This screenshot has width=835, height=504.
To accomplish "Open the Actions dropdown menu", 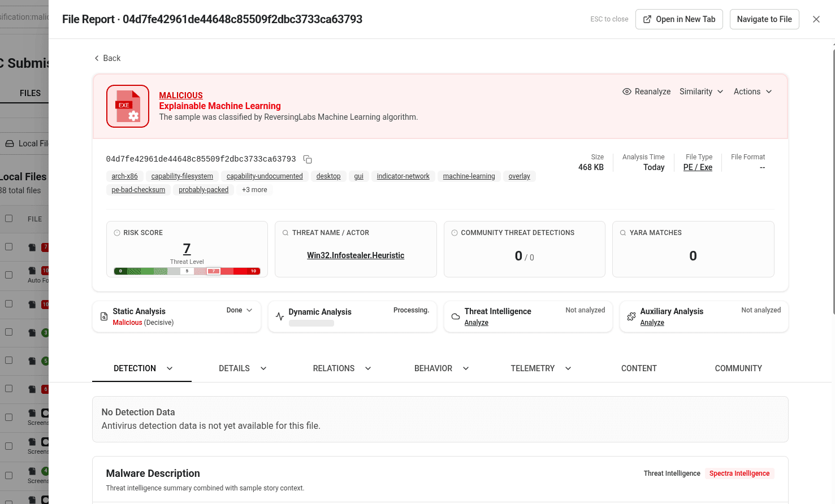I will [752, 92].
